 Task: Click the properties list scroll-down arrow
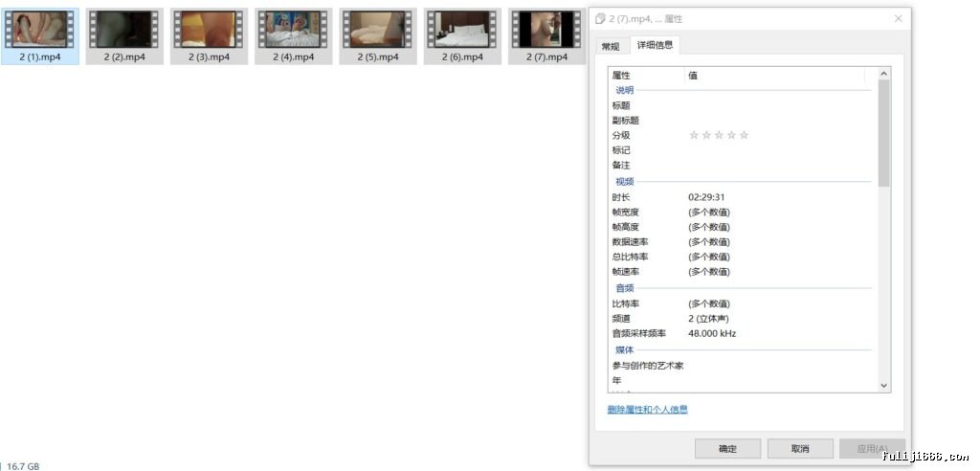pyautogui.click(x=883, y=386)
